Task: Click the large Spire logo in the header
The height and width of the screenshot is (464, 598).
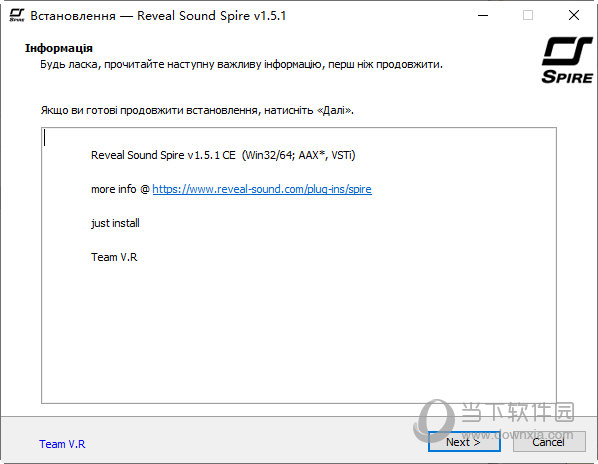Action: click(x=567, y=60)
